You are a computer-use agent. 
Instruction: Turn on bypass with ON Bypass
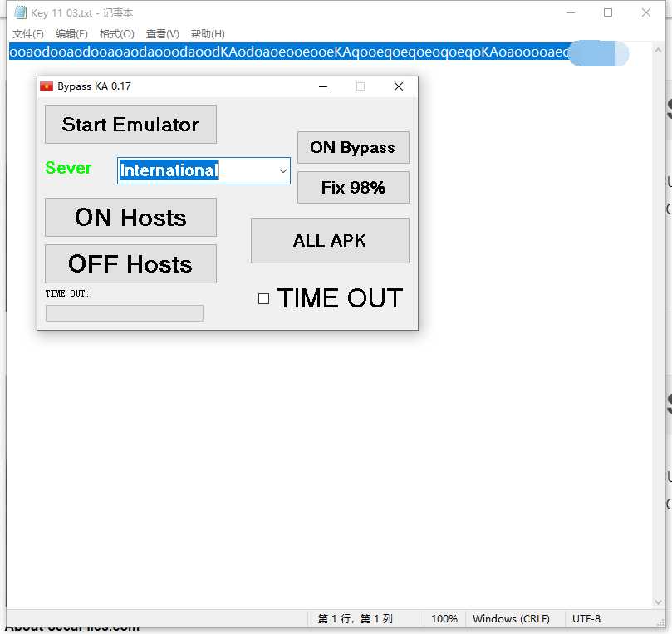click(353, 147)
